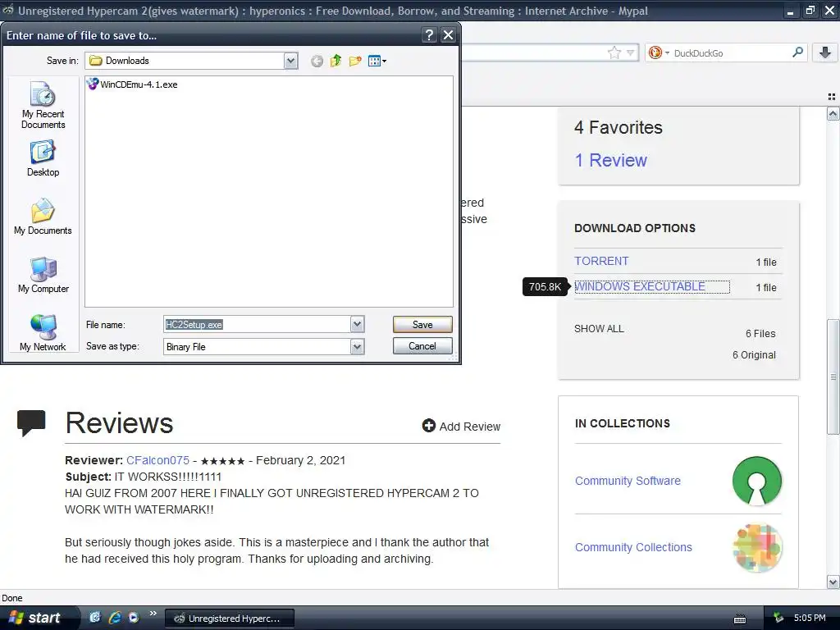Create a new folder in Downloads
Screen dimensions: 840x630
[x=355, y=61]
